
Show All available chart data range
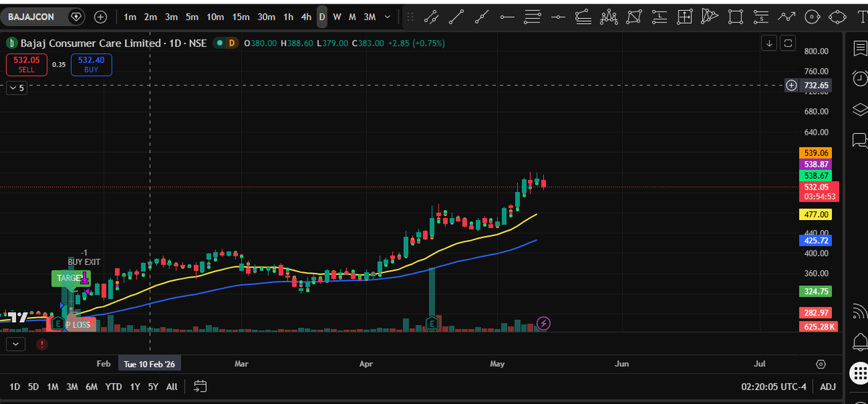(171, 387)
